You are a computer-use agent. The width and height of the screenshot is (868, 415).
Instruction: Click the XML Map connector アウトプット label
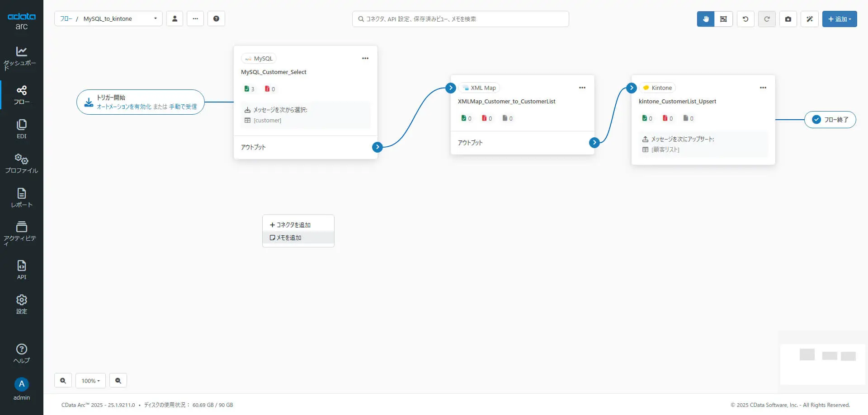tap(470, 143)
